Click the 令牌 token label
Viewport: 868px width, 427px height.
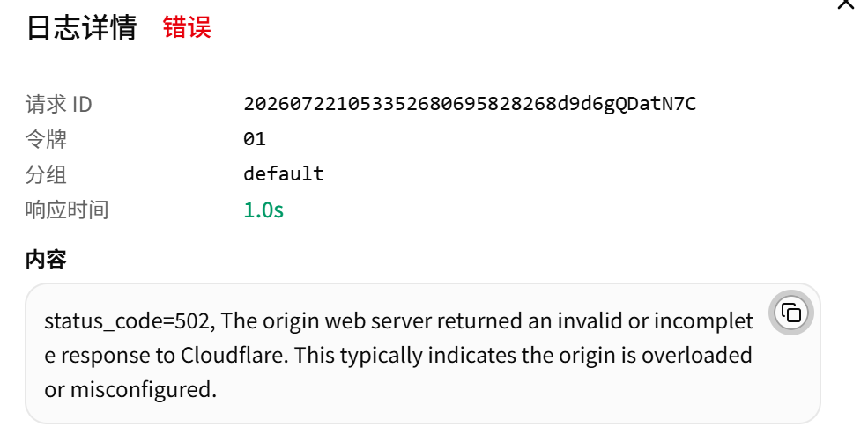click(46, 139)
